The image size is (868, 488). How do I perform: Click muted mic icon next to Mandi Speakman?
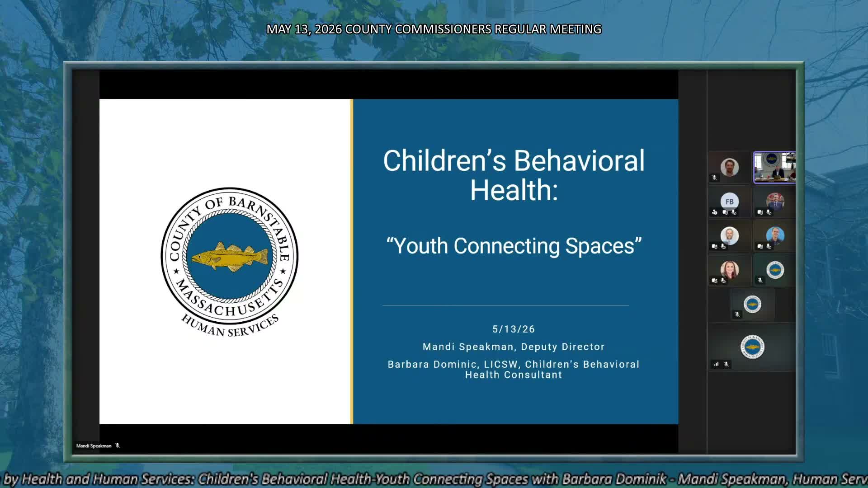click(x=118, y=446)
